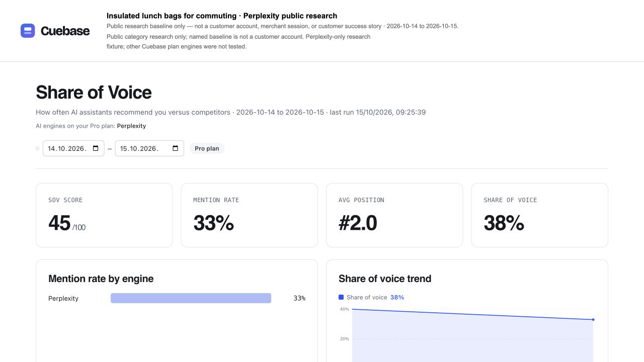Click the blue Share of voice legend swatch
The image size is (644, 362).
click(x=341, y=297)
